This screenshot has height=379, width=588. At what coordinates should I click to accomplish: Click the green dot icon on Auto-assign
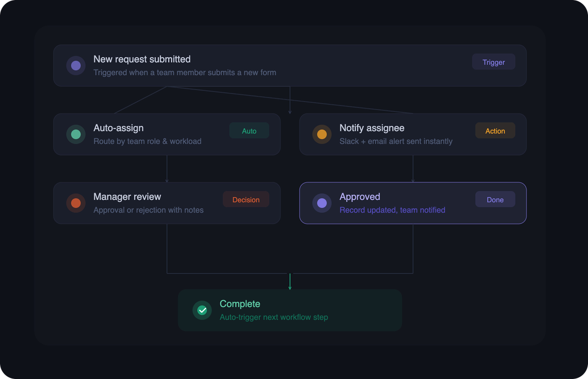point(76,134)
